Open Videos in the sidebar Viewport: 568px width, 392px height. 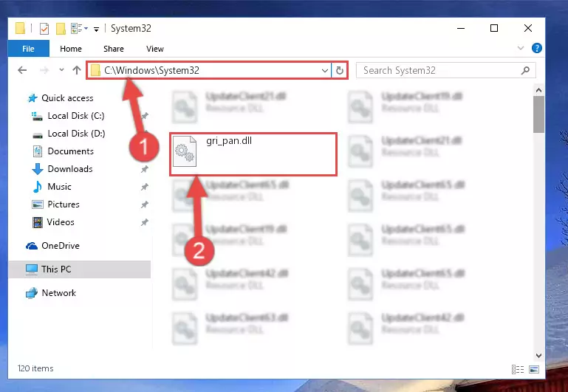point(61,222)
